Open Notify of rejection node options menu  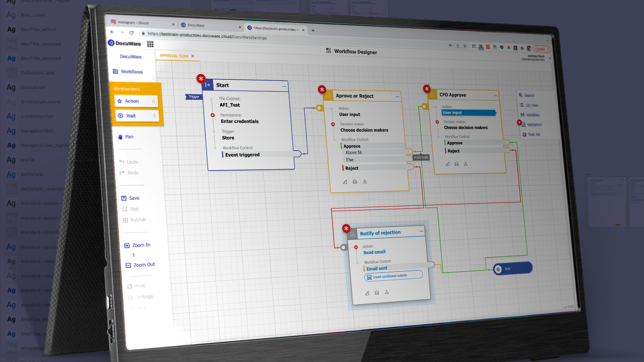(x=421, y=231)
